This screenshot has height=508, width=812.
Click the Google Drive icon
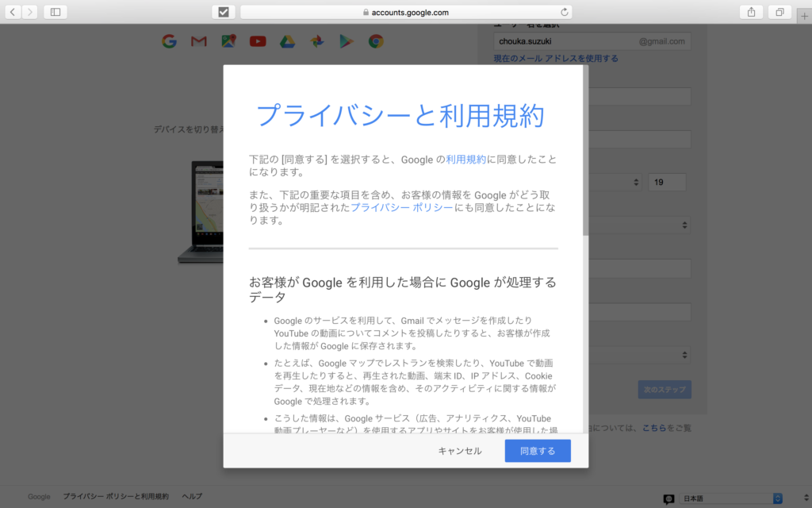coord(287,41)
